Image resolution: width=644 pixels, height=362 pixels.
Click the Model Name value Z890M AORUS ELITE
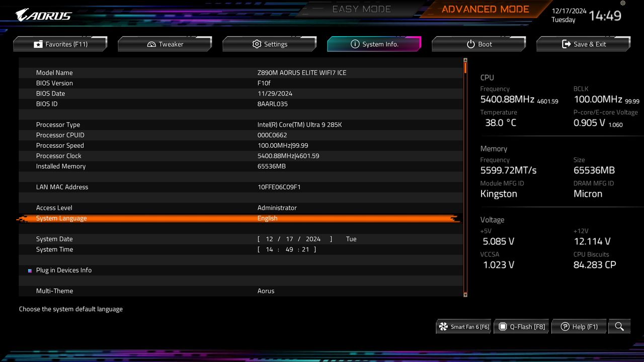[x=302, y=73]
